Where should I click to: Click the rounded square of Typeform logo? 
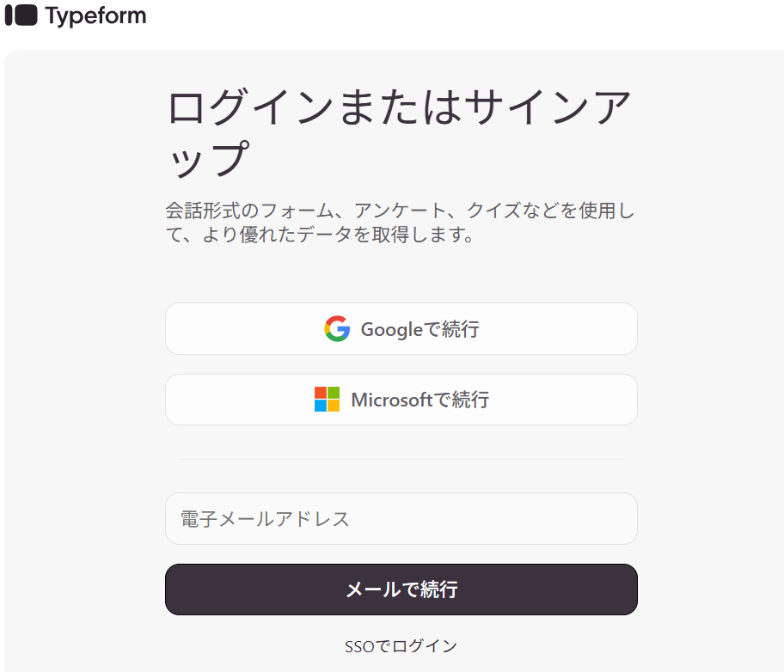(27, 15)
